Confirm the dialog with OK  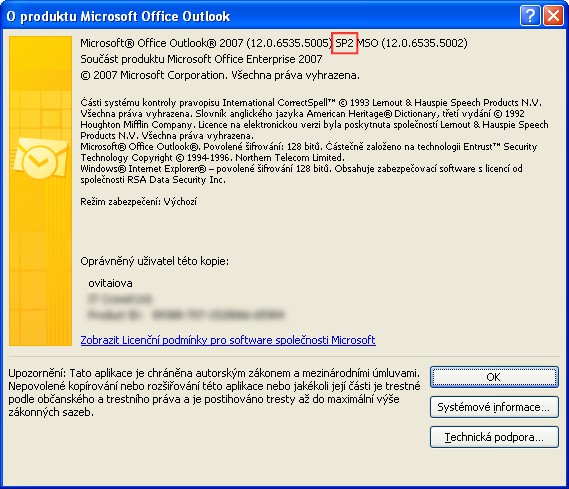494,377
